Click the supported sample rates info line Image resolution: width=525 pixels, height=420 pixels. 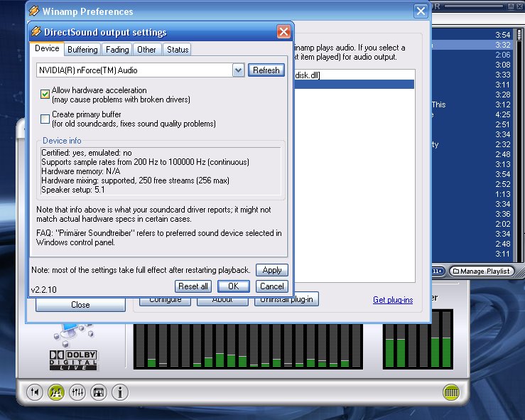tap(146, 162)
